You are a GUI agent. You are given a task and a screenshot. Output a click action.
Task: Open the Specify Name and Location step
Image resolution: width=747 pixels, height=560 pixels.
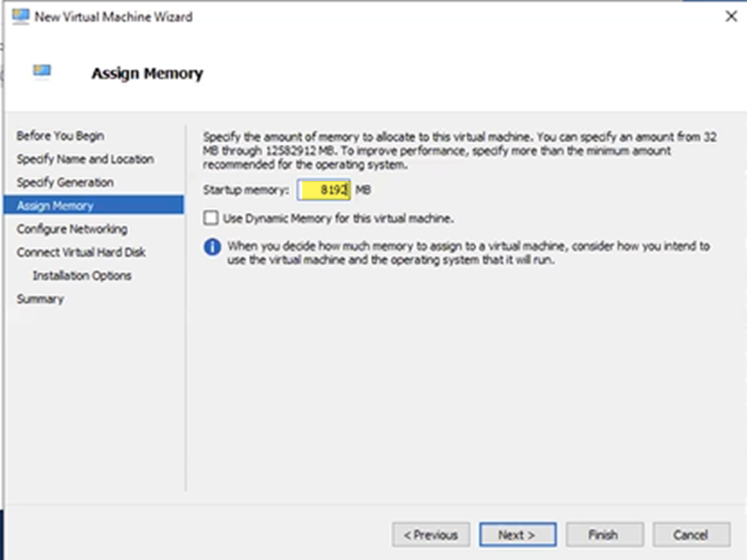[x=84, y=159]
